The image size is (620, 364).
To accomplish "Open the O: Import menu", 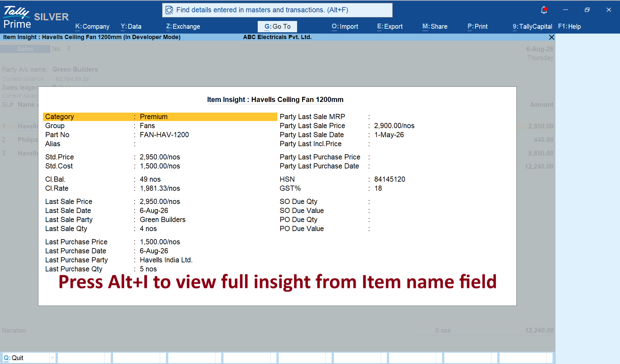I will pyautogui.click(x=345, y=26).
